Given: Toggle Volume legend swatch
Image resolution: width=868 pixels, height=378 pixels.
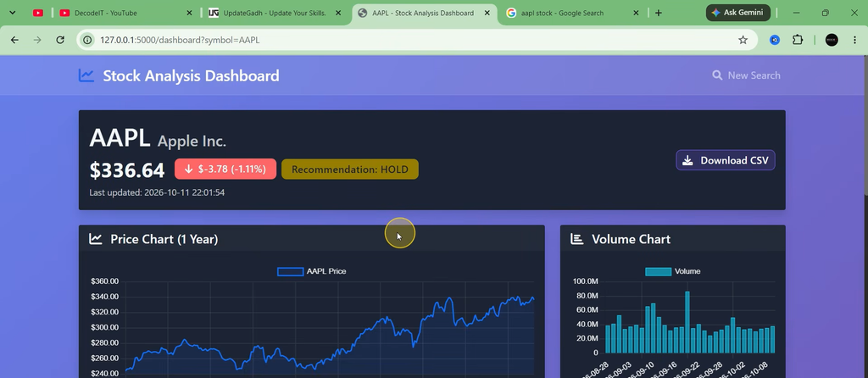Looking at the screenshot, I should pyautogui.click(x=658, y=271).
